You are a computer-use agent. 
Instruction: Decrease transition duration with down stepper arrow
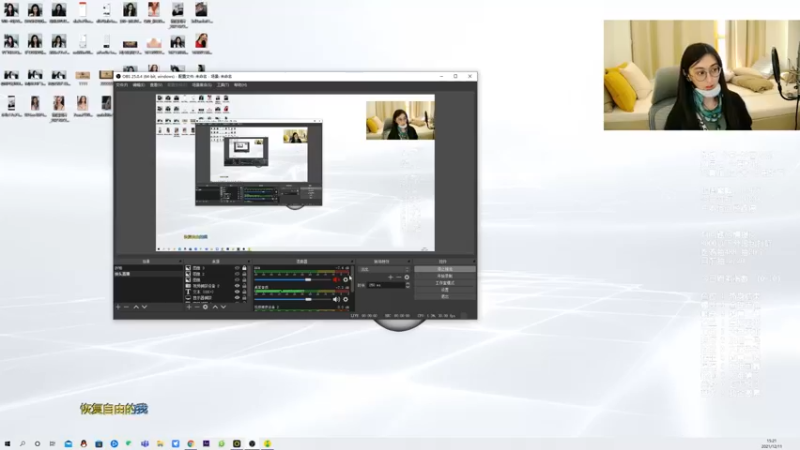pos(408,287)
